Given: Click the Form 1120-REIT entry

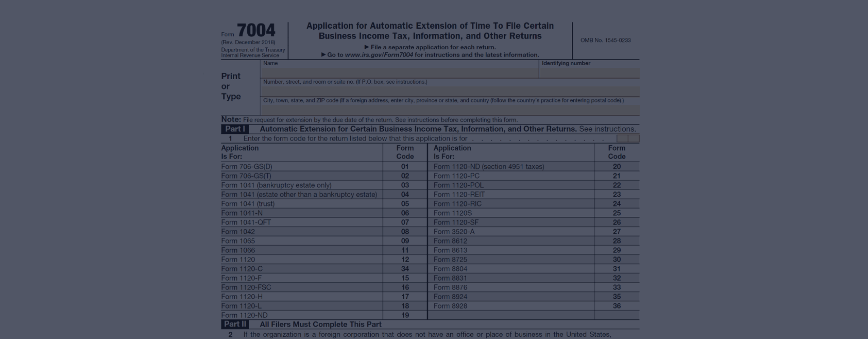Looking at the screenshot, I should point(459,194).
